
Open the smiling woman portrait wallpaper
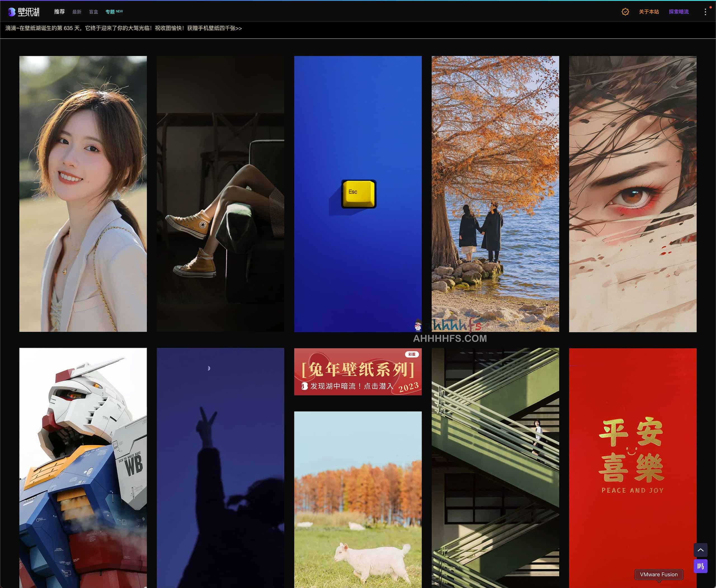[x=83, y=194]
